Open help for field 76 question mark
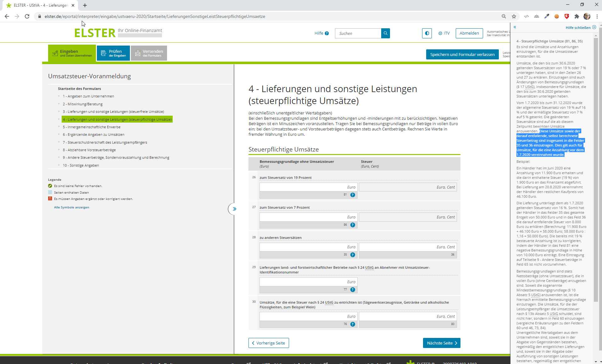 [x=353, y=324]
